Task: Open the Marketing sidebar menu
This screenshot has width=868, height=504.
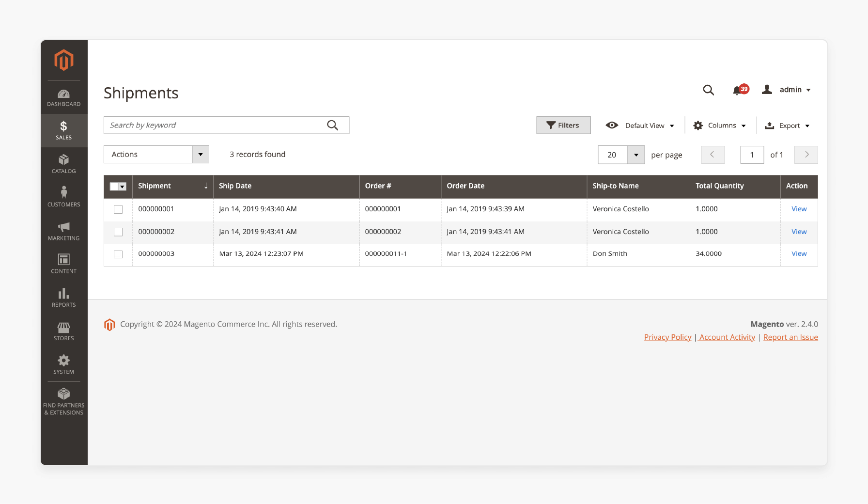Action: coord(64,231)
